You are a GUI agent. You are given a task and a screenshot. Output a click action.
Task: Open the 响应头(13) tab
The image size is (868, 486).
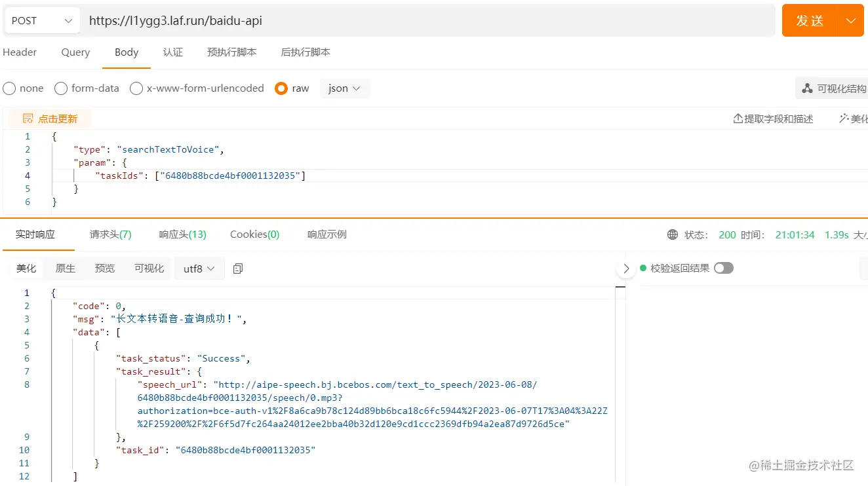pyautogui.click(x=183, y=234)
